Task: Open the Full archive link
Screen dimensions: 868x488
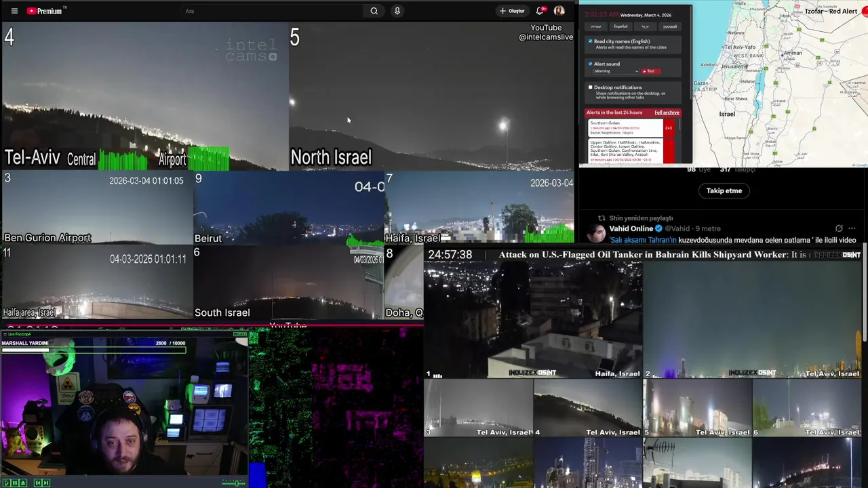Action: [667, 113]
